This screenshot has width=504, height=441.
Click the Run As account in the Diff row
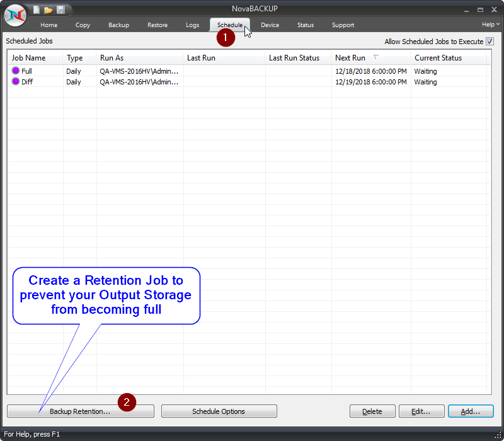coord(139,82)
